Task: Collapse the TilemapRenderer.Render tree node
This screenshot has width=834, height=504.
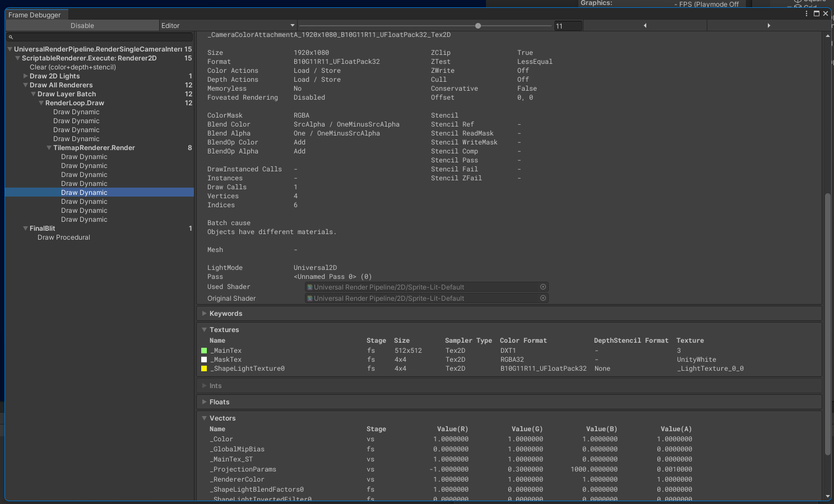Action: (49, 148)
